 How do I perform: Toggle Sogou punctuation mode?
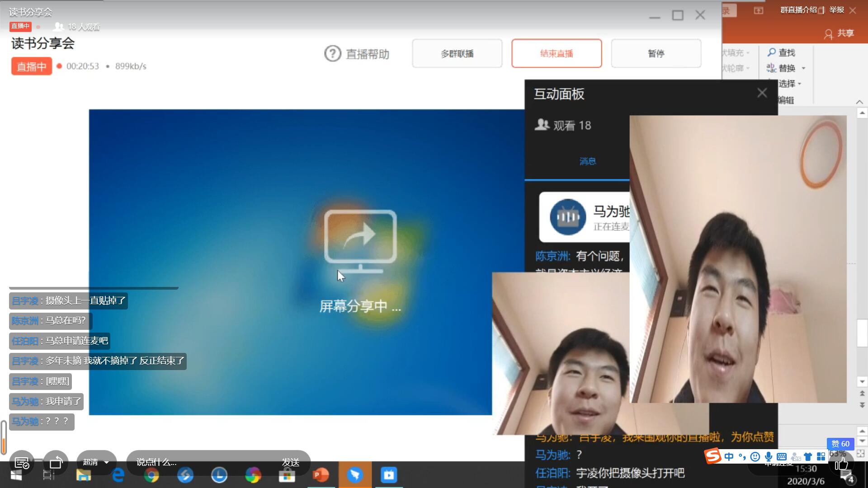coord(742,457)
